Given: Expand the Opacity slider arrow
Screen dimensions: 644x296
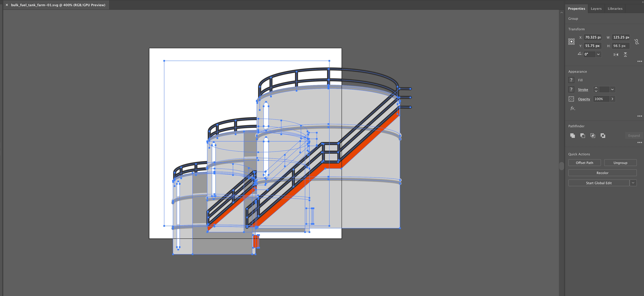Looking at the screenshot, I should (612, 99).
